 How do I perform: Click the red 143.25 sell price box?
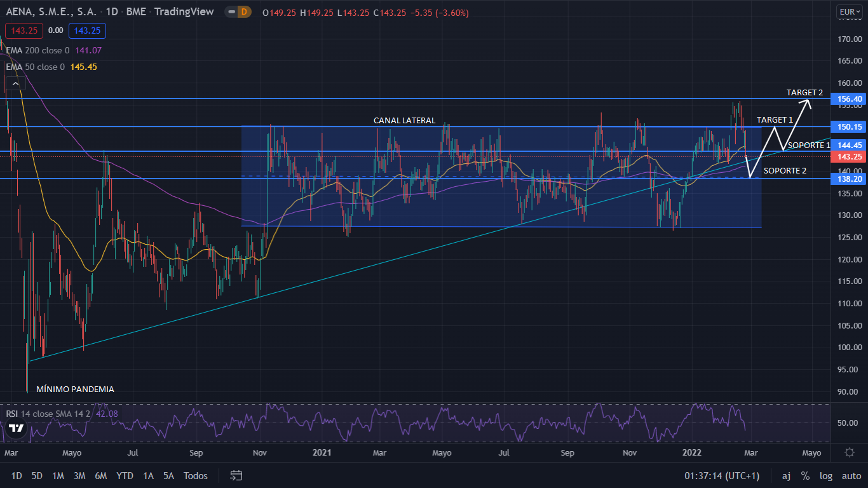24,30
